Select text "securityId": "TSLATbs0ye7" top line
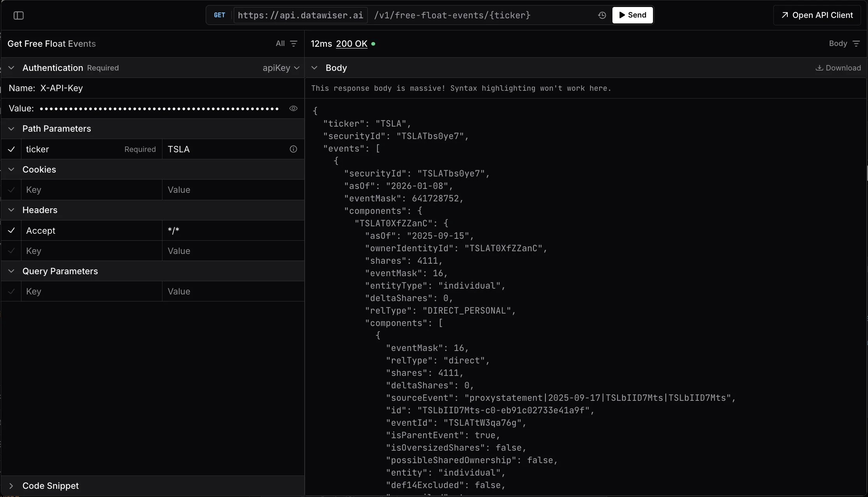 (396, 136)
